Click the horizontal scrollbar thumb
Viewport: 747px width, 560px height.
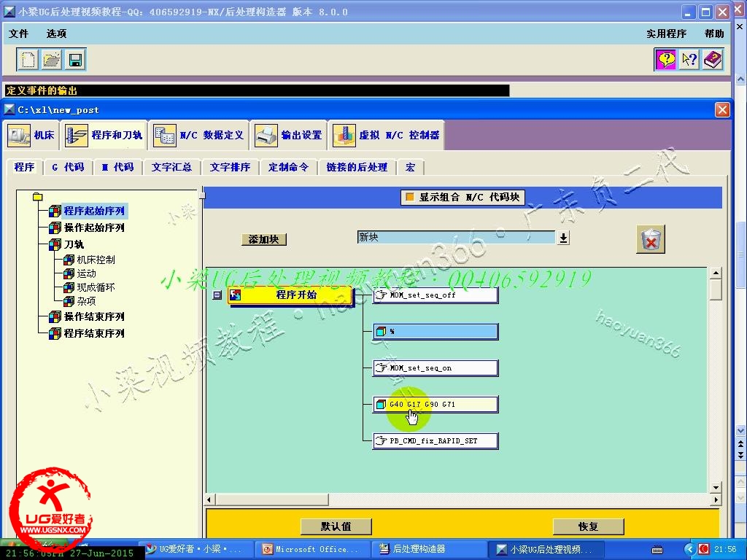tap(272, 500)
